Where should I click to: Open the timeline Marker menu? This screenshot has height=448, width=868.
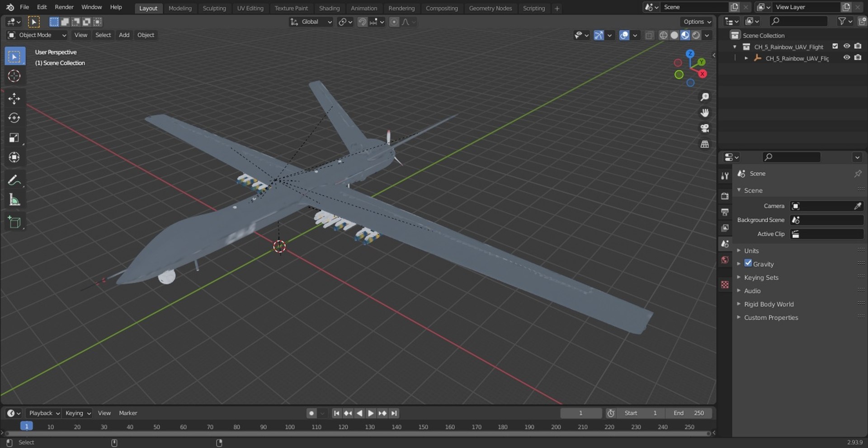(128, 413)
